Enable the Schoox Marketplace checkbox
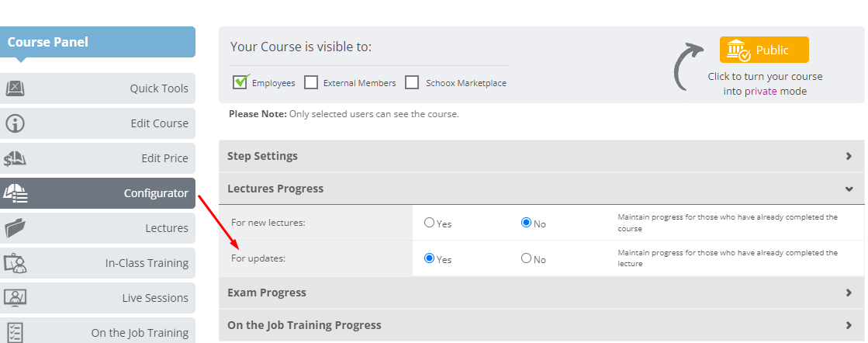The image size is (868, 343). coord(412,82)
